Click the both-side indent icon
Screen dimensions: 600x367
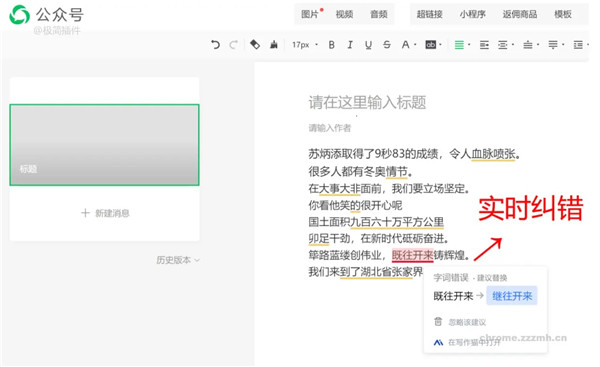click(503, 45)
